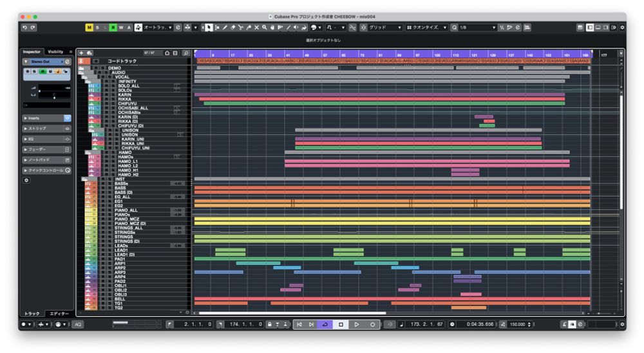This screenshot has width=644, height=353.
Task: Click the Stereo Out edit channel settings icon
Action: click(x=68, y=62)
